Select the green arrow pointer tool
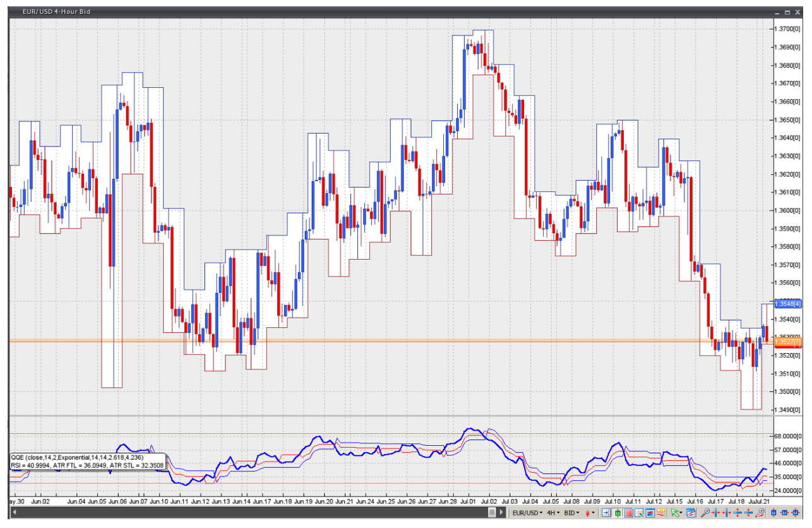 coord(674,512)
